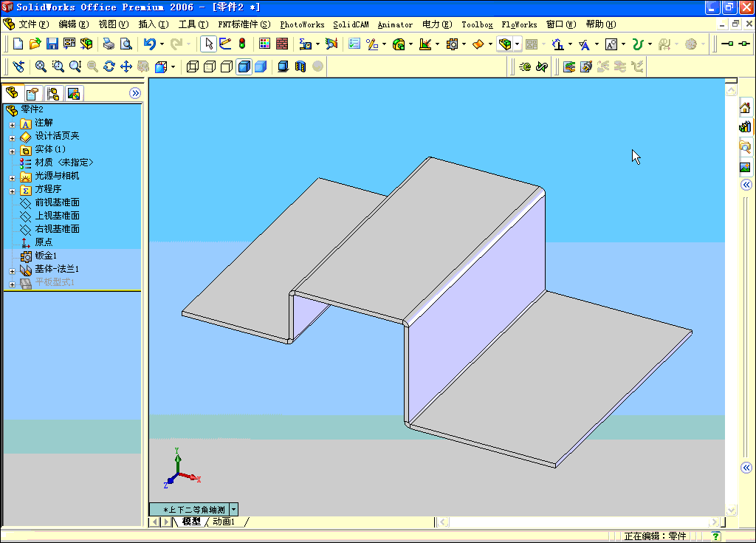Click the Rebuild traffic light icon
The width and height of the screenshot is (756, 543).
tap(242, 44)
